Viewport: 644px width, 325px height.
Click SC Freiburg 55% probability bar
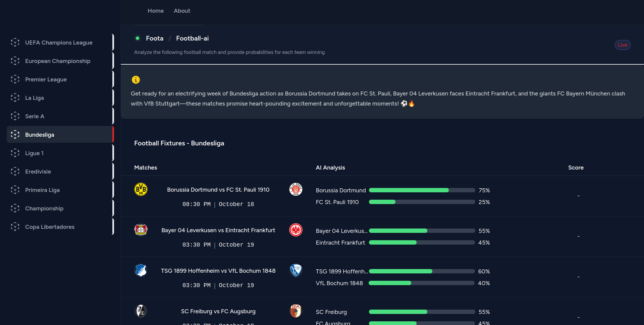point(422,312)
